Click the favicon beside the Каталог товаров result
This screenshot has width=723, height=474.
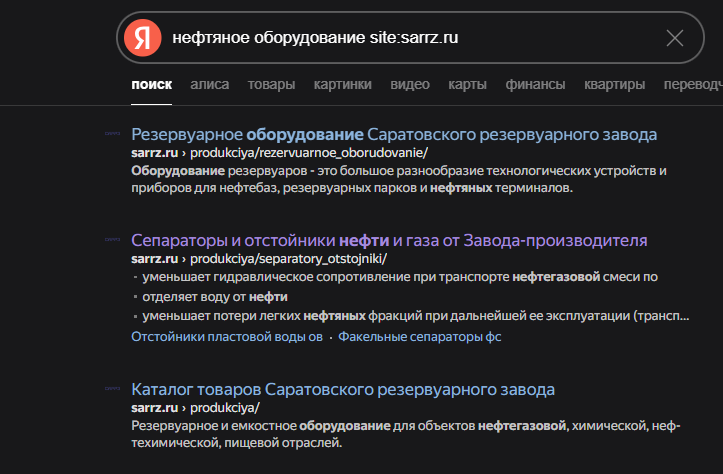pos(113,389)
